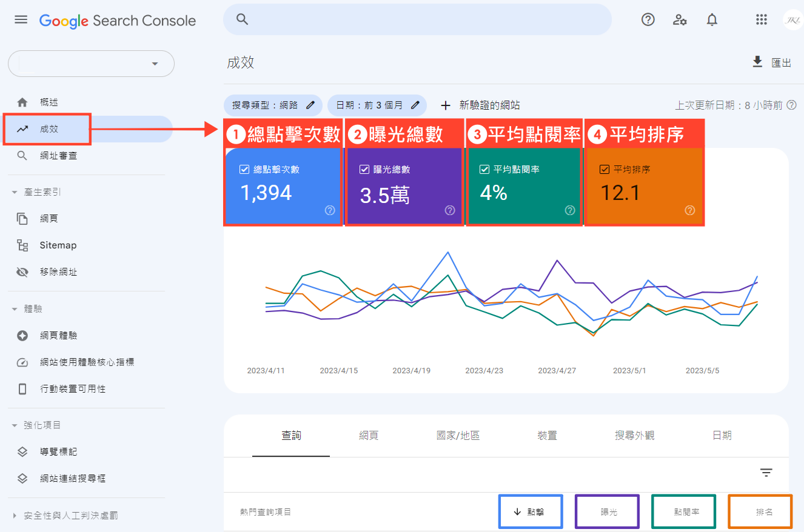Toggle the 曝光總數 checkbox
Viewport: 804px width, 532px height.
pyautogui.click(x=364, y=170)
